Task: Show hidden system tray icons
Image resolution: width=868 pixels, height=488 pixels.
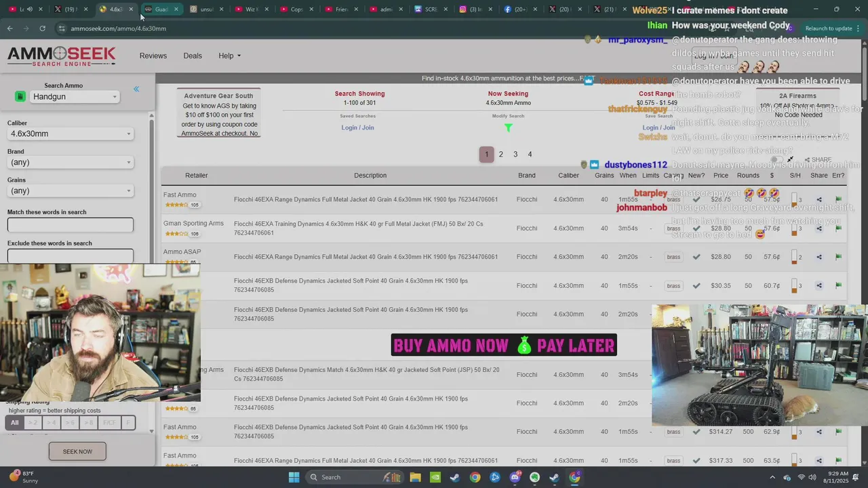Action: pyautogui.click(x=772, y=477)
